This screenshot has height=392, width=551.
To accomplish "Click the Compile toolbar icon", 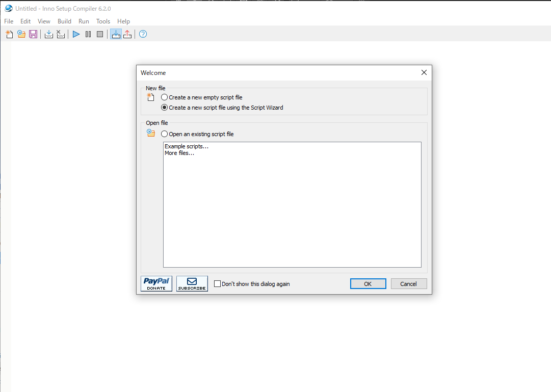I will tap(49, 34).
